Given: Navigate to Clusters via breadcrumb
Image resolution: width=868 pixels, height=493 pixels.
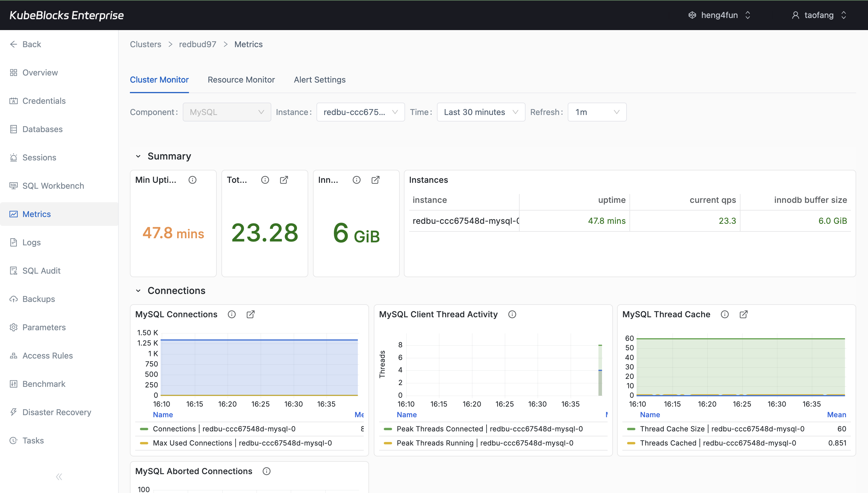Looking at the screenshot, I should [x=145, y=44].
